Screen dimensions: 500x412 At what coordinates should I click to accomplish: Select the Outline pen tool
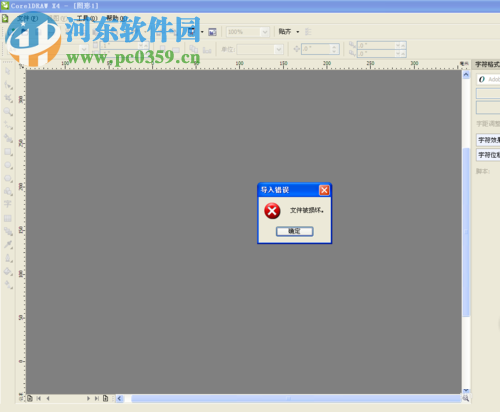click(8, 258)
